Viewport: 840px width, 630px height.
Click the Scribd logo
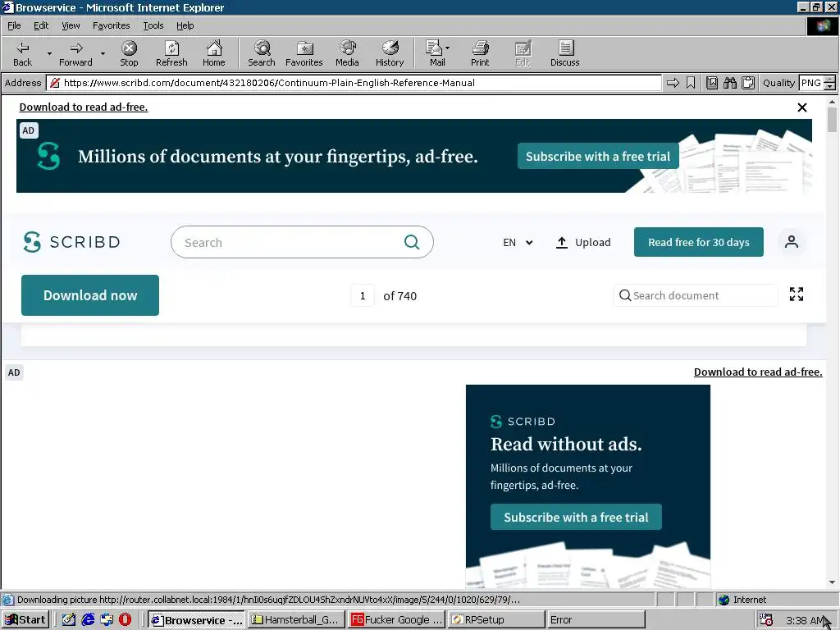click(x=72, y=242)
